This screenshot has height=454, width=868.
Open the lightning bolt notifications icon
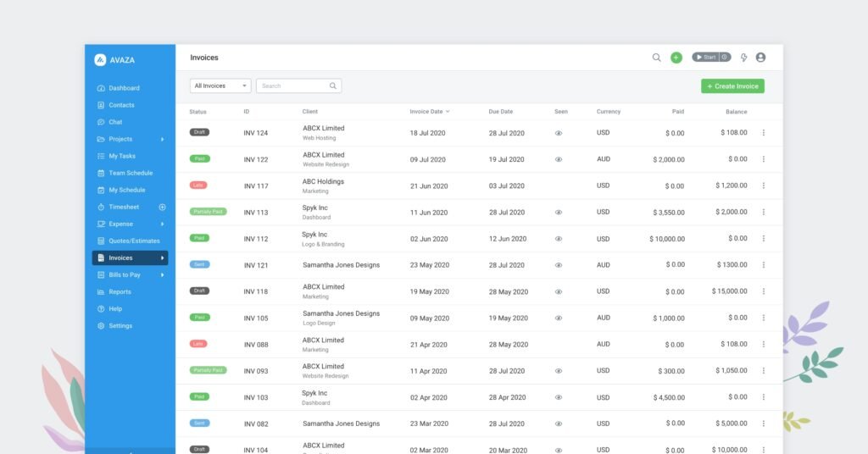744,58
